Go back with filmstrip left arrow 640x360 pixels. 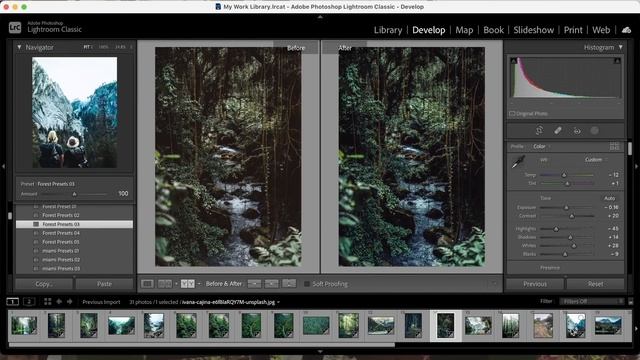[x=59, y=302]
